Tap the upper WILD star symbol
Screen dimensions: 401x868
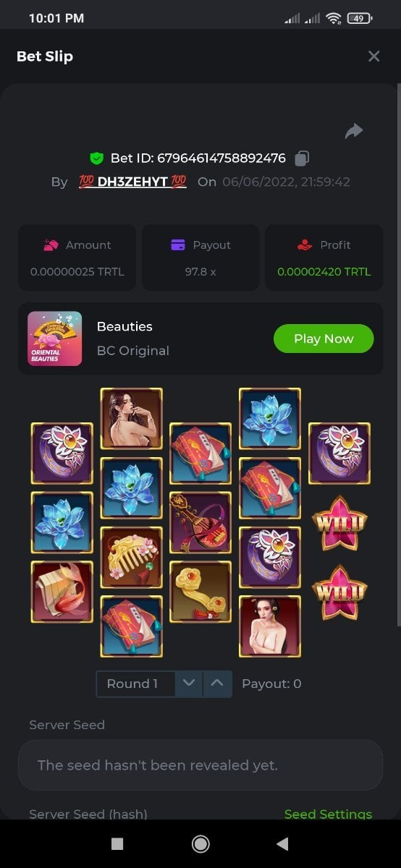click(x=339, y=522)
